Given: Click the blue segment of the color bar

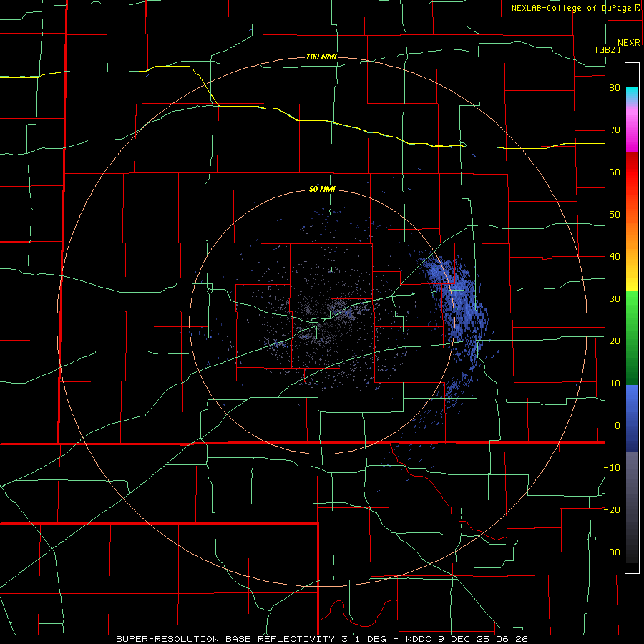Looking at the screenshot, I should (632, 419).
